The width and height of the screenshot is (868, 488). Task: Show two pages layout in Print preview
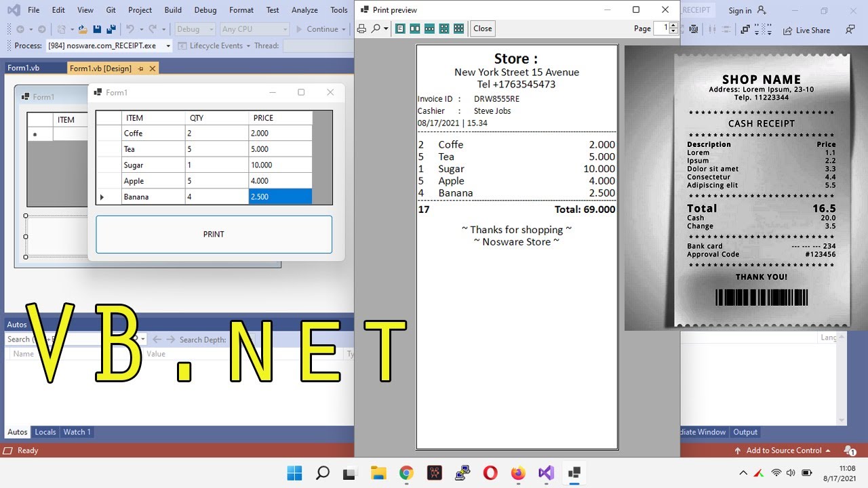pyautogui.click(x=414, y=28)
